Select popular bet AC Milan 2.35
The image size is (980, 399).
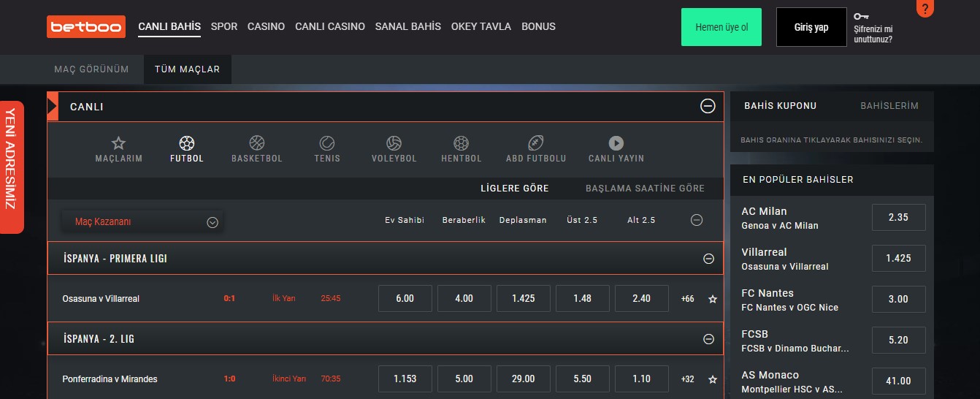click(x=899, y=218)
